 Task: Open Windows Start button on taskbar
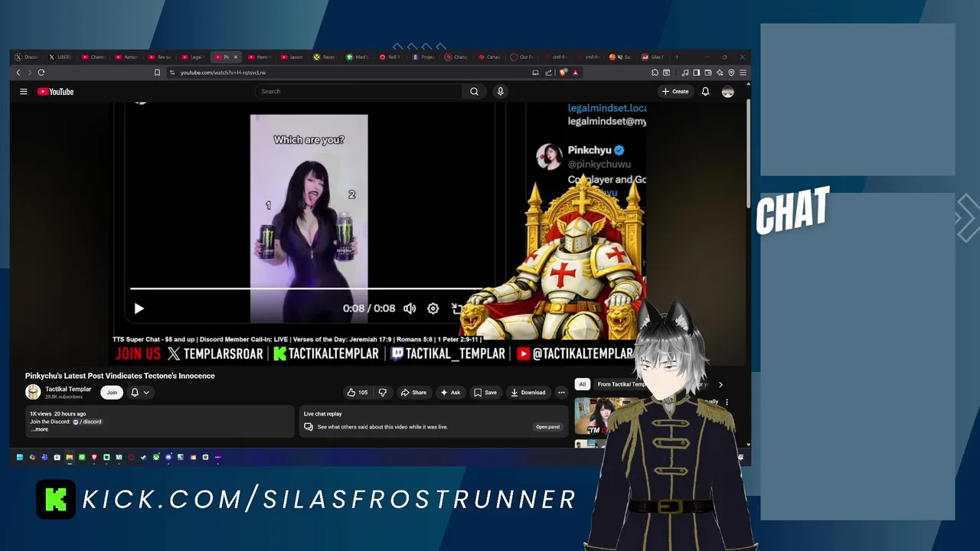click(20, 458)
